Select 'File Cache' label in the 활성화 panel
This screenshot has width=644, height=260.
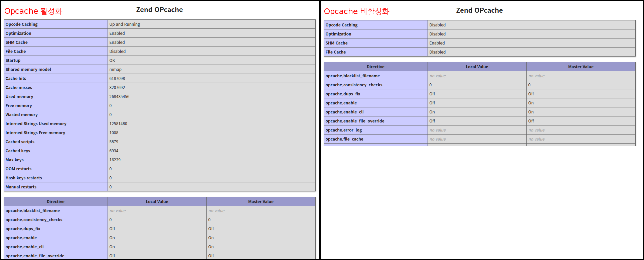[x=16, y=51]
